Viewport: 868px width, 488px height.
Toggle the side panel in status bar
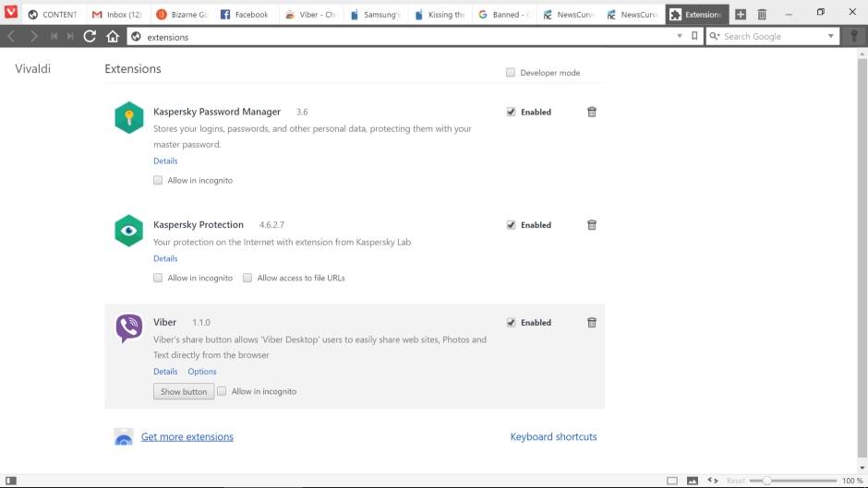[x=11, y=481]
